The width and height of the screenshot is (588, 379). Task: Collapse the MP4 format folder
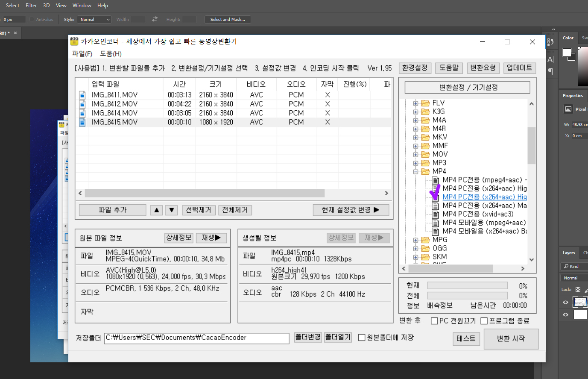coord(415,172)
